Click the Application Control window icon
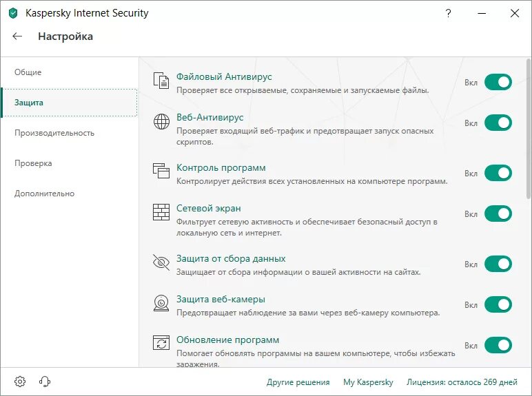This screenshot has width=532, height=396. click(x=161, y=171)
